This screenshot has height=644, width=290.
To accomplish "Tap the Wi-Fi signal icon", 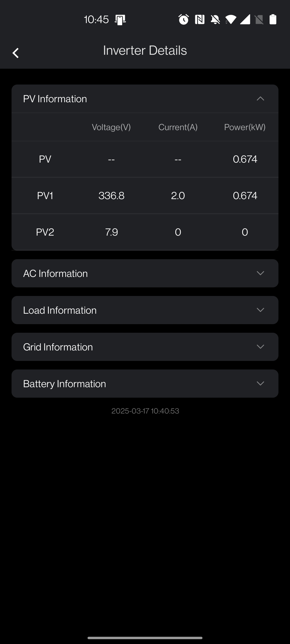I will 231,20.
